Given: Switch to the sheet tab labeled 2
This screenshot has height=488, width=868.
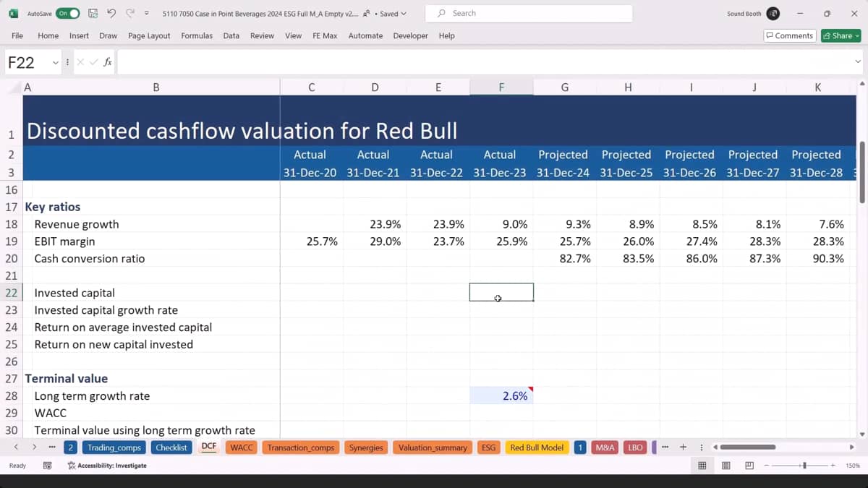Looking at the screenshot, I should coord(70,448).
